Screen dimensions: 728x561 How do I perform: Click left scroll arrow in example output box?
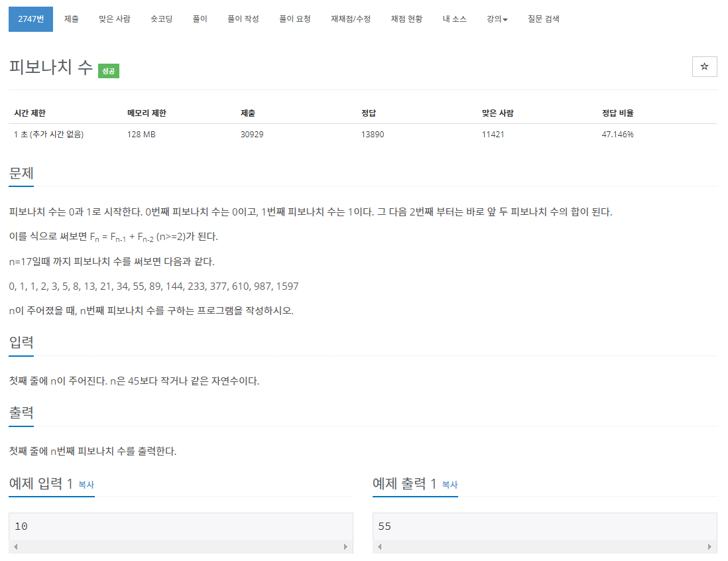[x=380, y=546]
